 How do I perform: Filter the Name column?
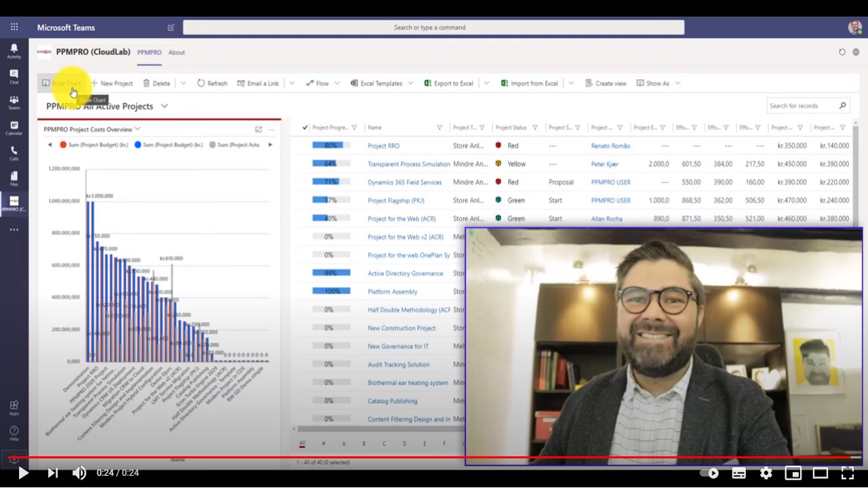[439, 127]
